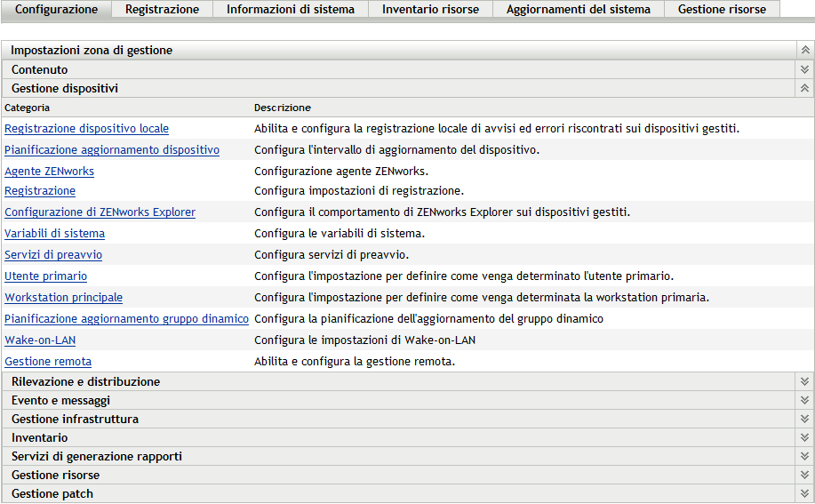Click the Evento e messaggi title
This screenshot has width=815, height=504.
pyautogui.click(x=60, y=400)
